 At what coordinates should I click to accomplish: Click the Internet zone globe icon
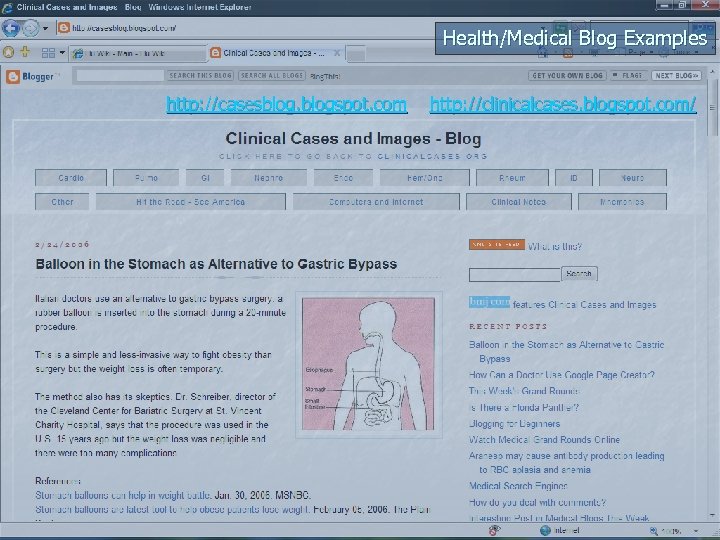[545, 531]
